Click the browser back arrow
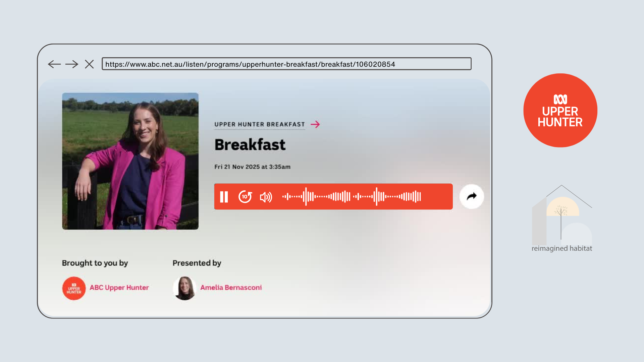 click(54, 64)
